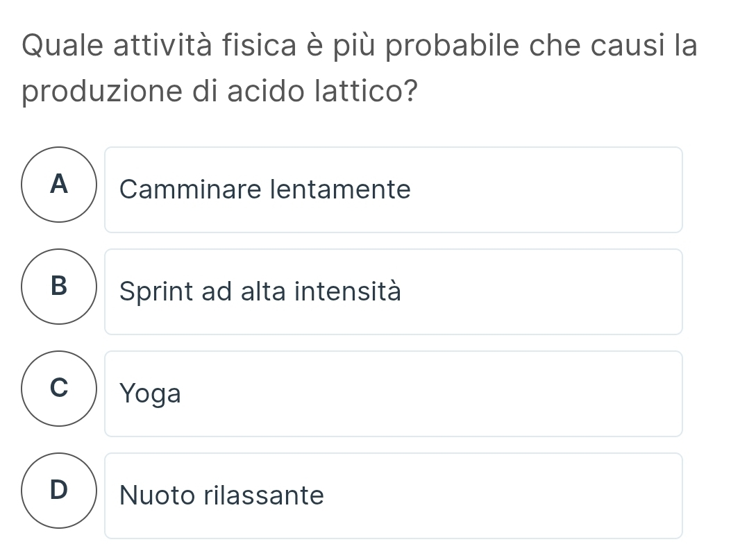This screenshot has width=740, height=560.
Task: Select the circle labeled A
Action: (60, 185)
